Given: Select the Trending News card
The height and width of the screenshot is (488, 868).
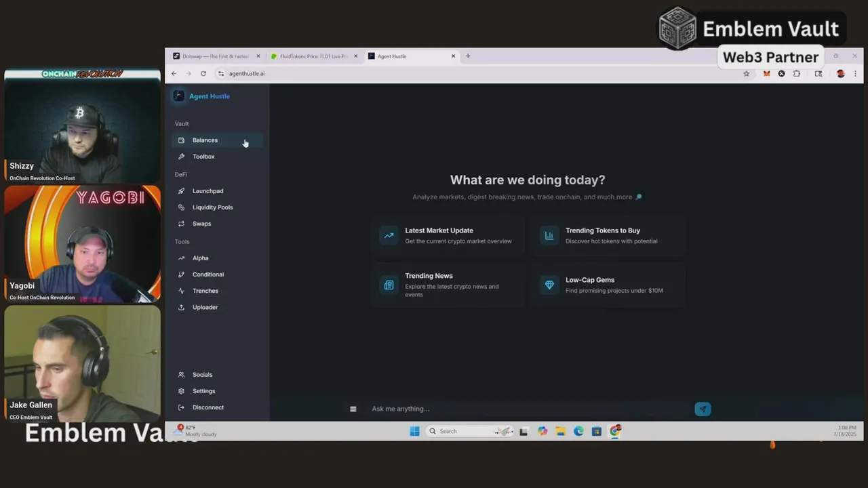Looking at the screenshot, I should click(x=448, y=285).
